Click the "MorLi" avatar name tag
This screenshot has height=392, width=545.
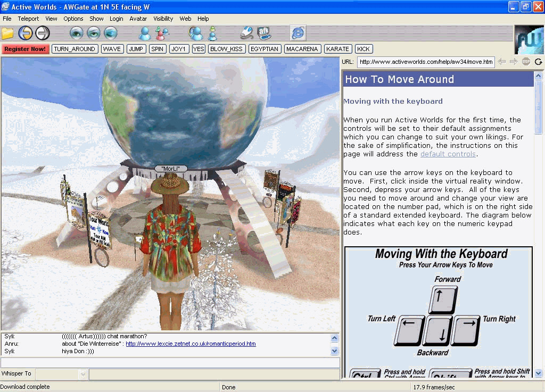171,169
